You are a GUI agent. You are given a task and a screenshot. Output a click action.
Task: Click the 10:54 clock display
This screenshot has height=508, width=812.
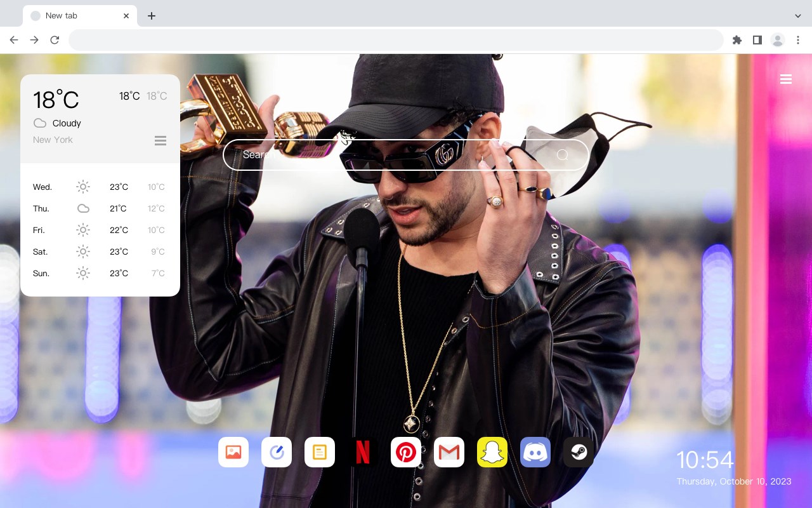point(705,460)
